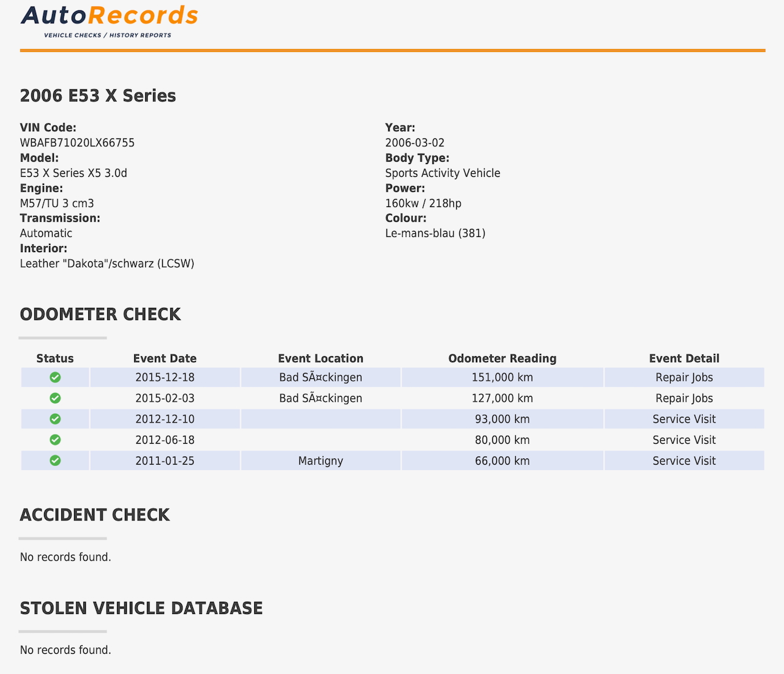784x674 pixels.
Task: Click the location cell 'Martigny'
Action: pos(321,460)
